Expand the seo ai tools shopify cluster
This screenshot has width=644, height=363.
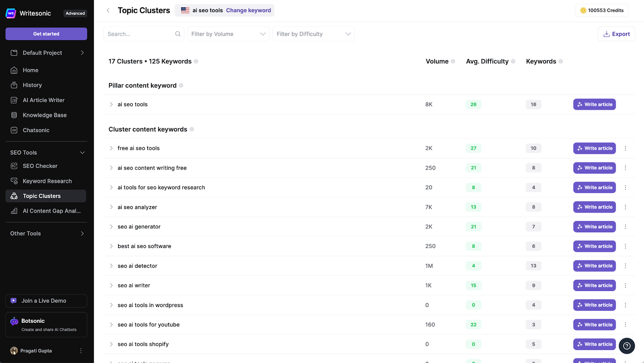pyautogui.click(x=111, y=345)
